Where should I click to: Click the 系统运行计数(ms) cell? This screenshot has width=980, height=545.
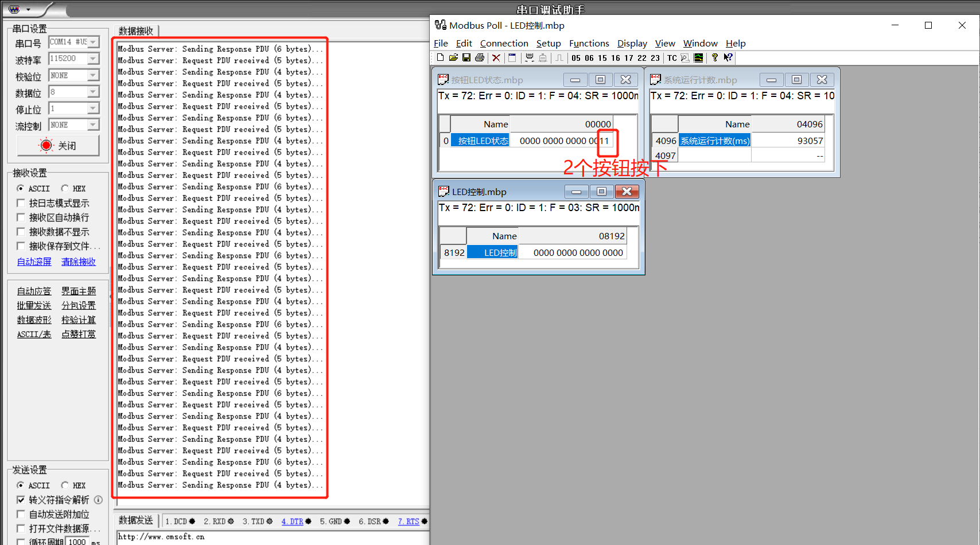[714, 141]
